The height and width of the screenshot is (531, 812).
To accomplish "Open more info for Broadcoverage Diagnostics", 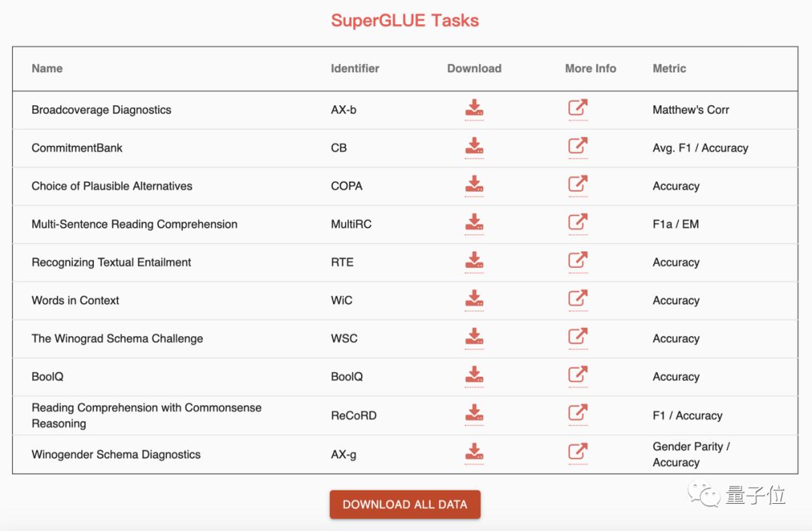I will click(x=578, y=108).
